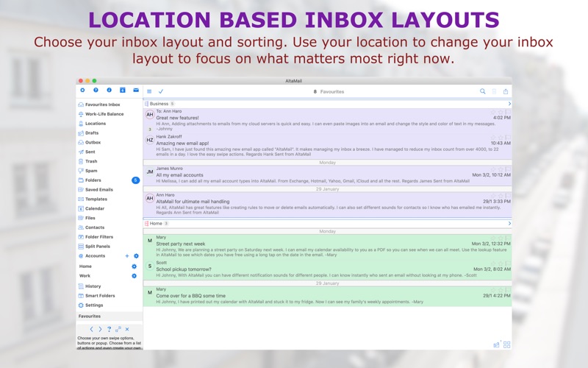Select Accounts in sidebar
The width and height of the screenshot is (588, 368).
point(91,255)
